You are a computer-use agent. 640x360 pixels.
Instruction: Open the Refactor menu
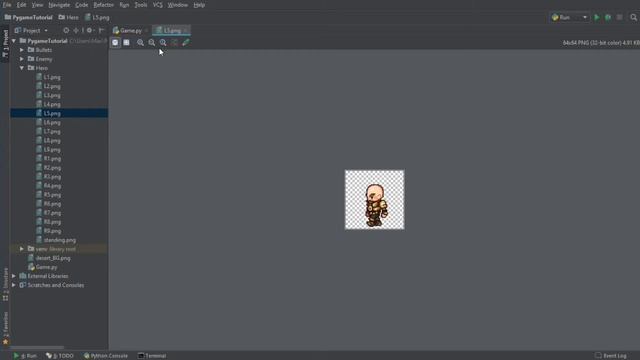tap(104, 5)
